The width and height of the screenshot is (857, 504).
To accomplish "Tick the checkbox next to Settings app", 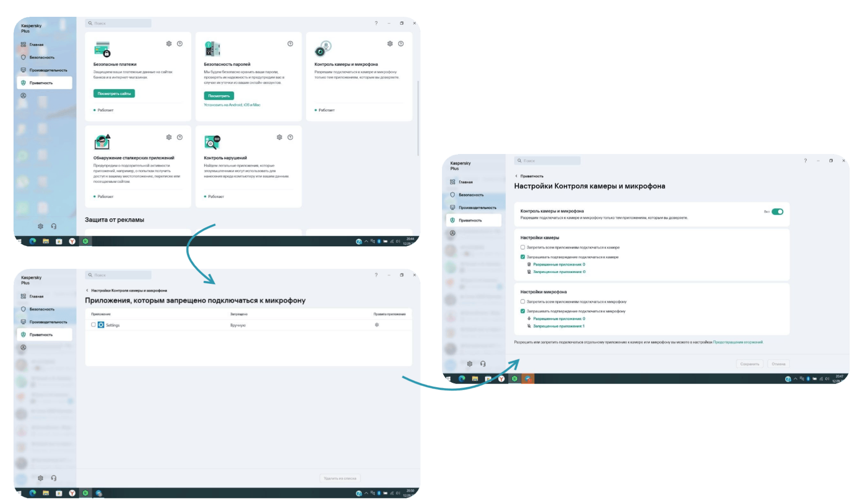I will [93, 325].
